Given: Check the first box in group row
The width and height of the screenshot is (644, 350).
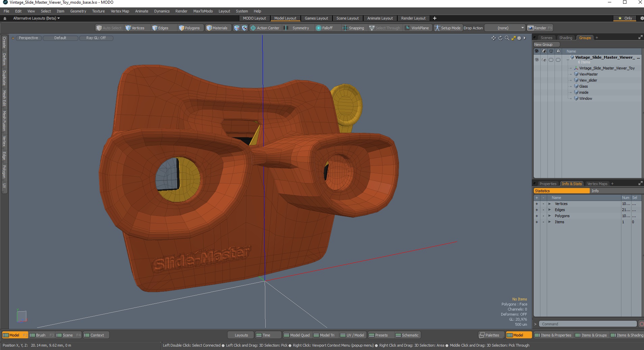Looking at the screenshot, I should pos(551,60).
